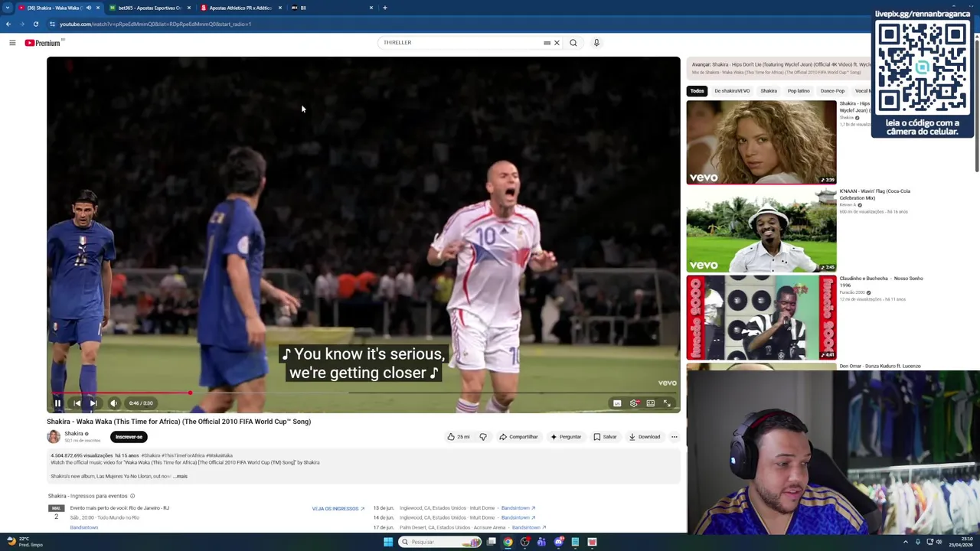This screenshot has width=980, height=551.
Task: Open Discord from the taskbar
Action: pyautogui.click(x=558, y=542)
